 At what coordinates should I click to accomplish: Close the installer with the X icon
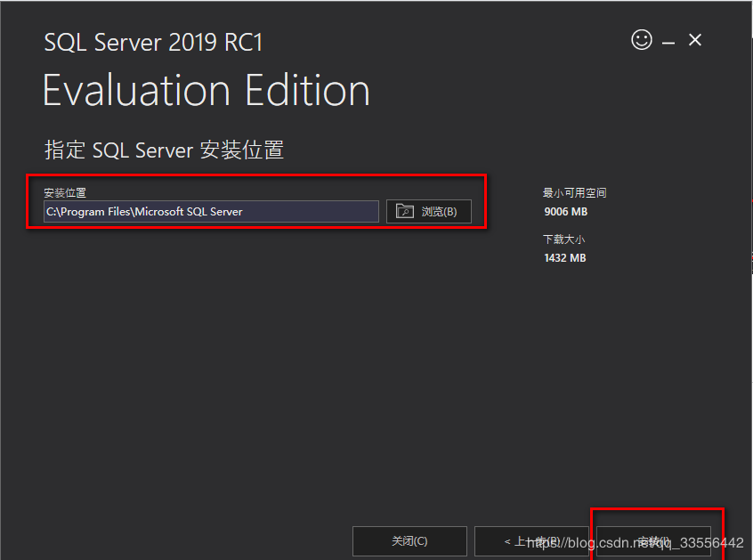pos(695,40)
